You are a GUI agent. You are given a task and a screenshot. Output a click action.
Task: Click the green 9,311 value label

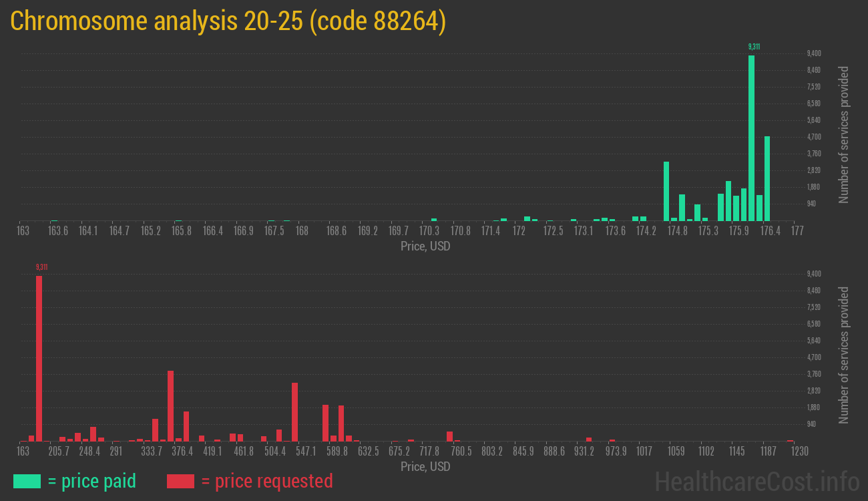click(754, 47)
